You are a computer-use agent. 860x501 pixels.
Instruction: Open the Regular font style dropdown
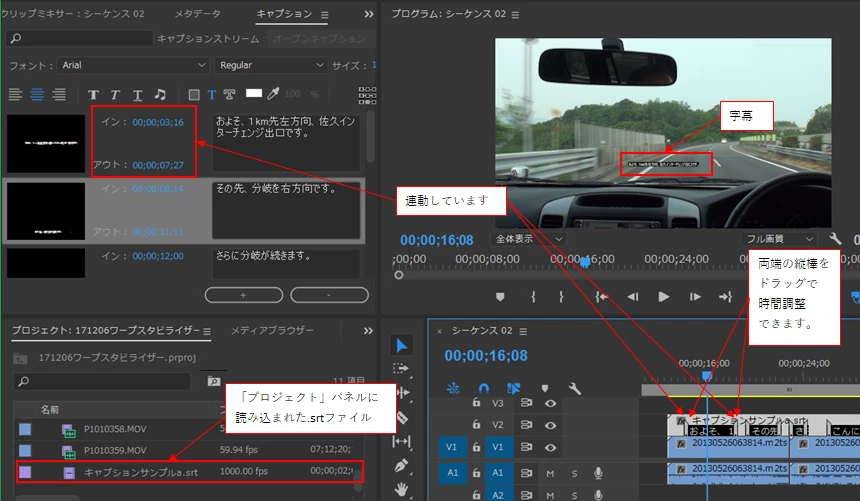click(x=271, y=65)
